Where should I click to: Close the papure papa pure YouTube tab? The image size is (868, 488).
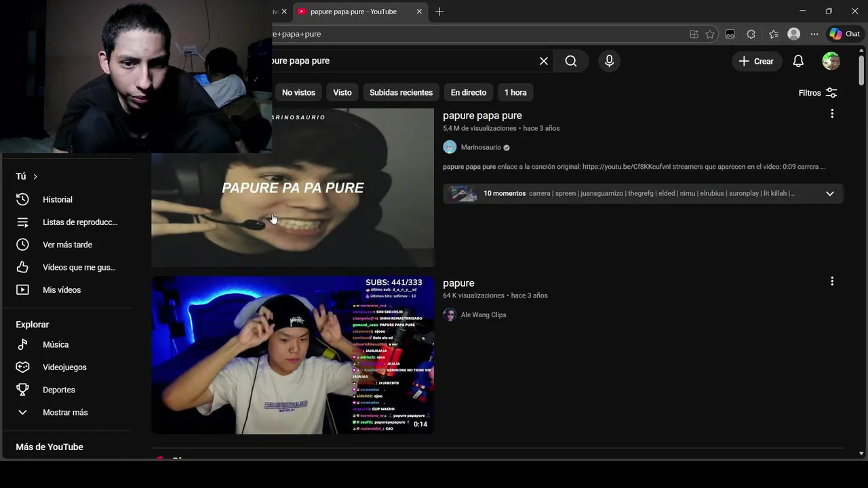pos(419,12)
